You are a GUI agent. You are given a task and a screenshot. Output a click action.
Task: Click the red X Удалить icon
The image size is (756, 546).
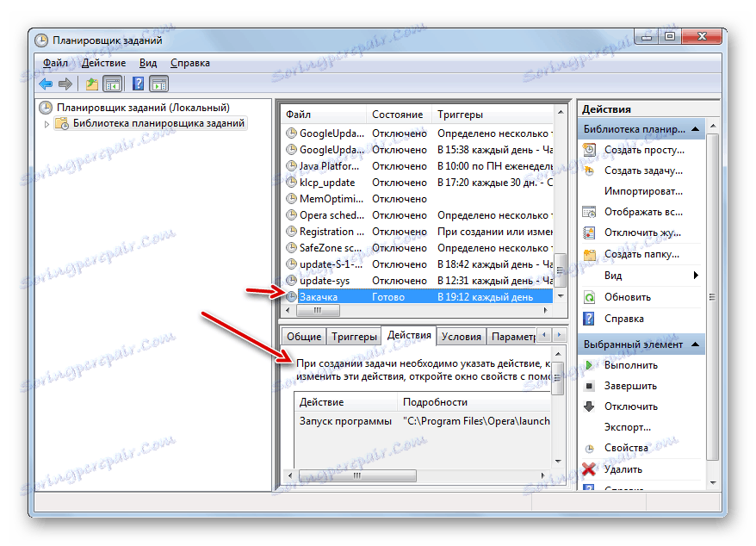pos(589,468)
